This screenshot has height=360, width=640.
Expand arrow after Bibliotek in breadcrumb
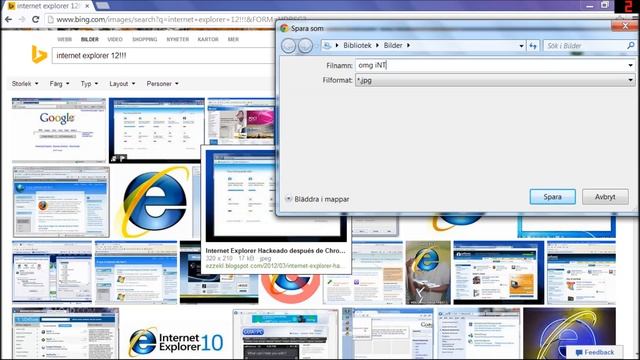pos(377,45)
